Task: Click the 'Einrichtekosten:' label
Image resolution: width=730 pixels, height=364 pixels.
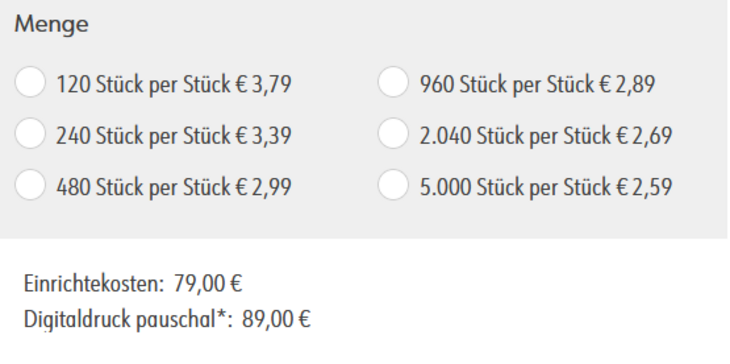Action: (x=94, y=283)
